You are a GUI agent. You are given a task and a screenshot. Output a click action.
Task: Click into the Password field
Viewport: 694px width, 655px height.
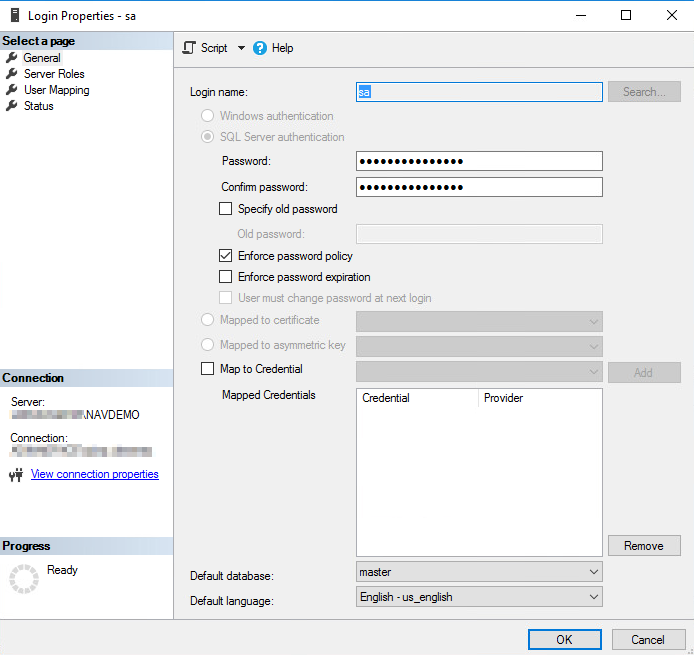coord(479,161)
